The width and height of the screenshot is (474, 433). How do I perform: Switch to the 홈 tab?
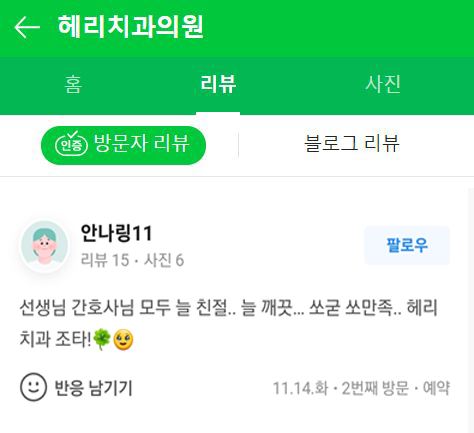coord(73,84)
